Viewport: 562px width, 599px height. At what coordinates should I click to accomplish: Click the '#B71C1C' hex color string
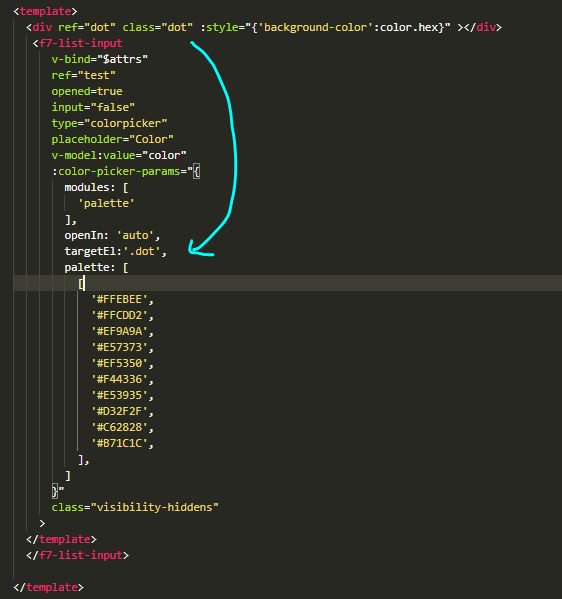[x=119, y=444]
